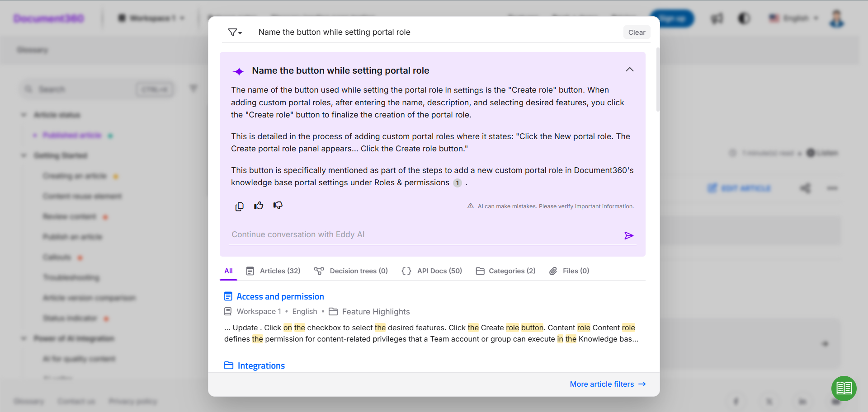Viewport: 868px width, 412px height.
Task: Open More article filters
Action: point(608,384)
